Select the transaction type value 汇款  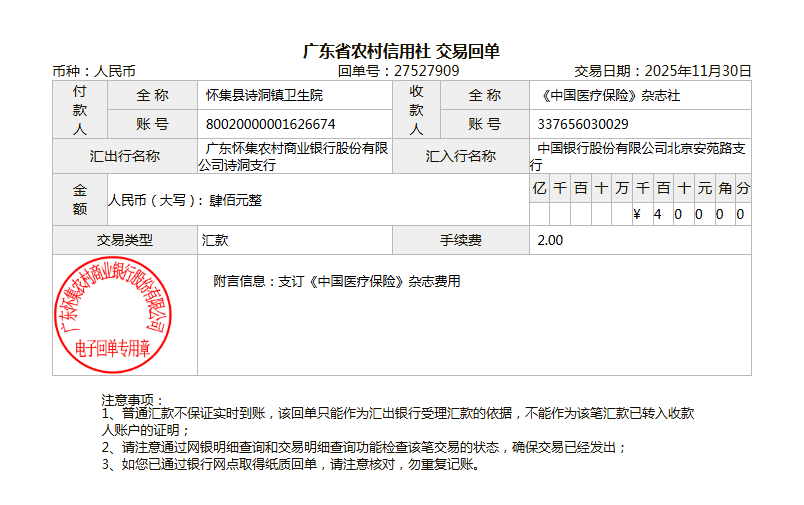click(215, 240)
